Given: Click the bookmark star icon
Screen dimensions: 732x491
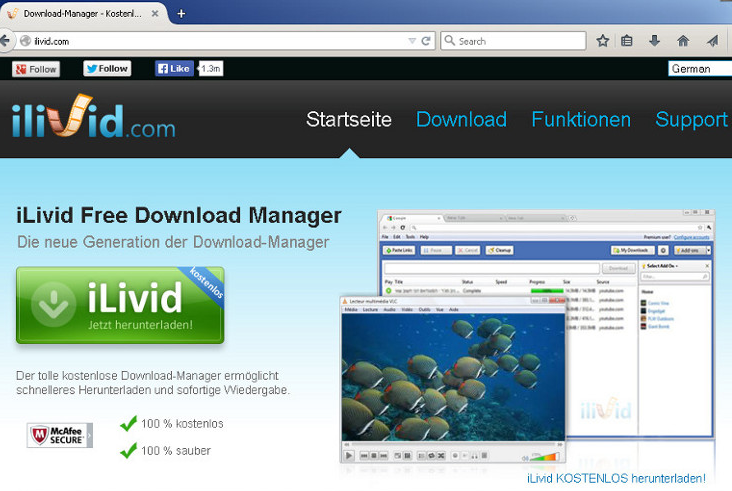Looking at the screenshot, I should click(603, 41).
